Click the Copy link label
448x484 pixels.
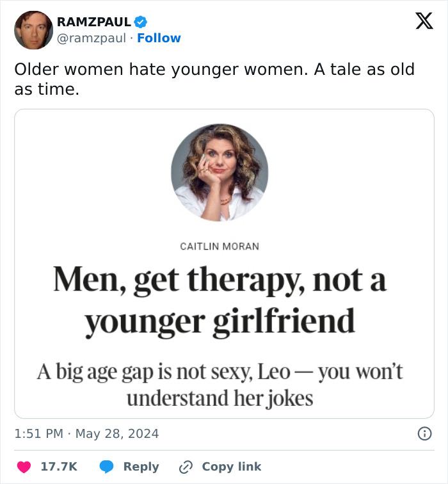[x=232, y=467]
